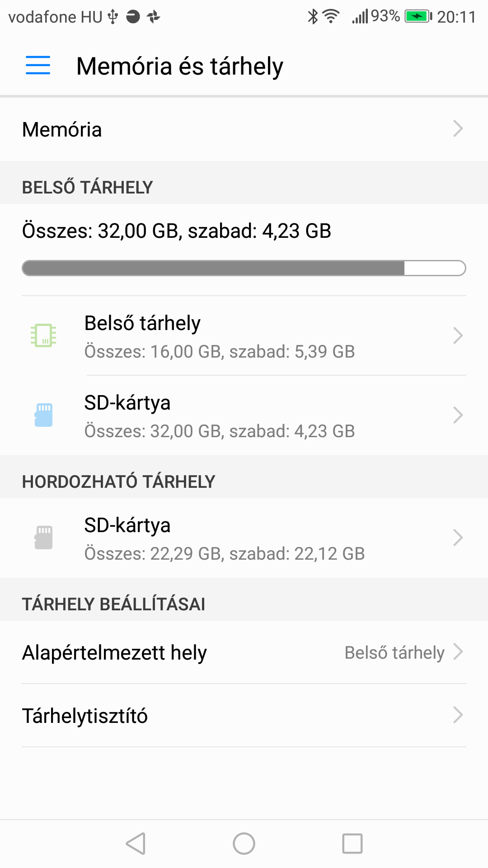Tap the internal storage usage bar

(244, 268)
